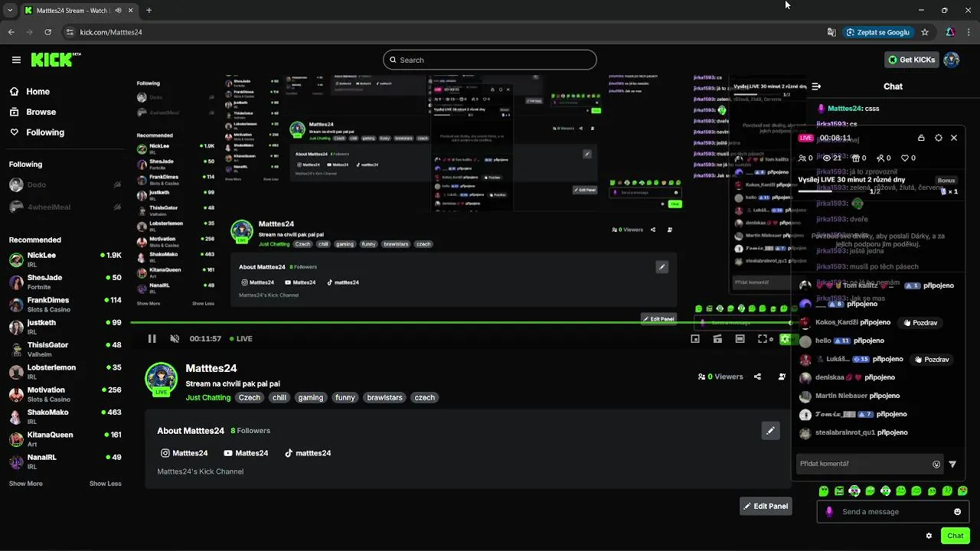Click the gift count icon in overlay
The width and height of the screenshot is (980, 551).
point(855,158)
